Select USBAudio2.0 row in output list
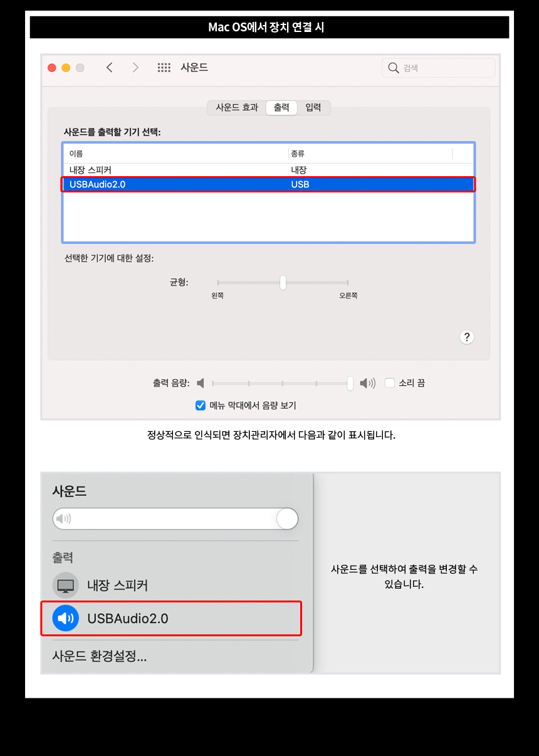The height and width of the screenshot is (756, 539). tap(268, 184)
